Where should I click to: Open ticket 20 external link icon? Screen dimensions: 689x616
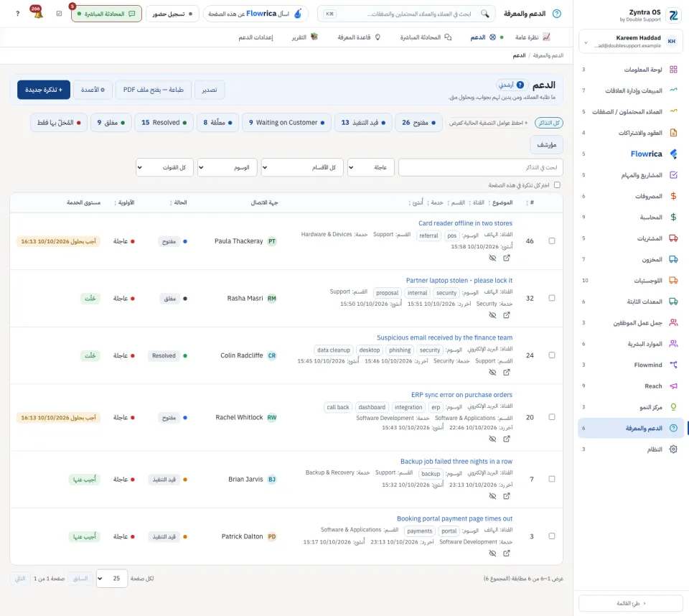tap(507, 439)
